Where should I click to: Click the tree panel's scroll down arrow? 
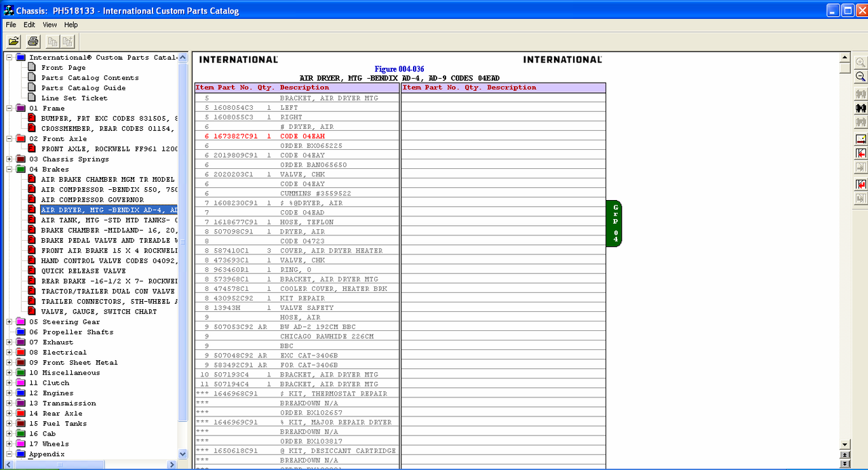(182, 454)
